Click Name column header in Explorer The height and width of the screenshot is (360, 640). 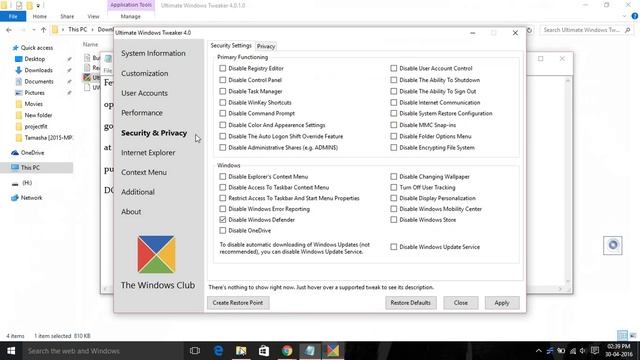tap(90, 44)
